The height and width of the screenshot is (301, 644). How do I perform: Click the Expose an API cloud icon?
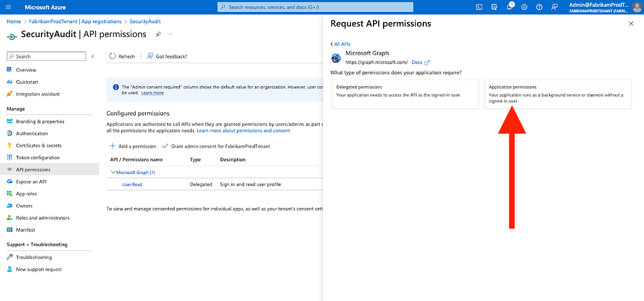pos(9,182)
